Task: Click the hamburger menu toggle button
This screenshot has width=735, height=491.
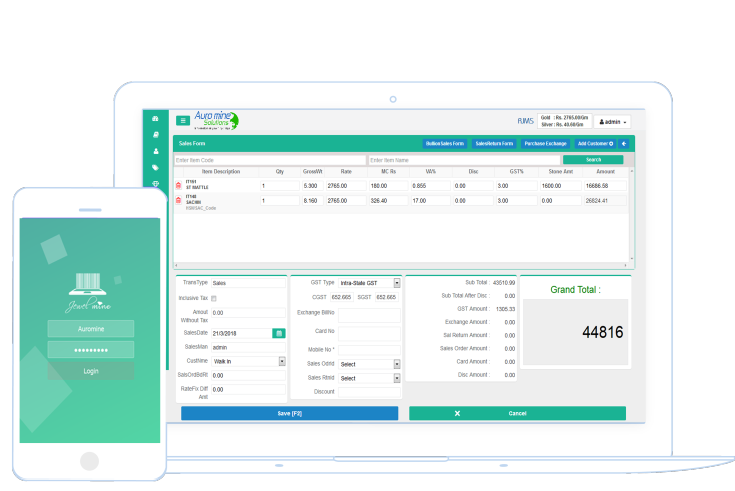Action: [x=183, y=120]
